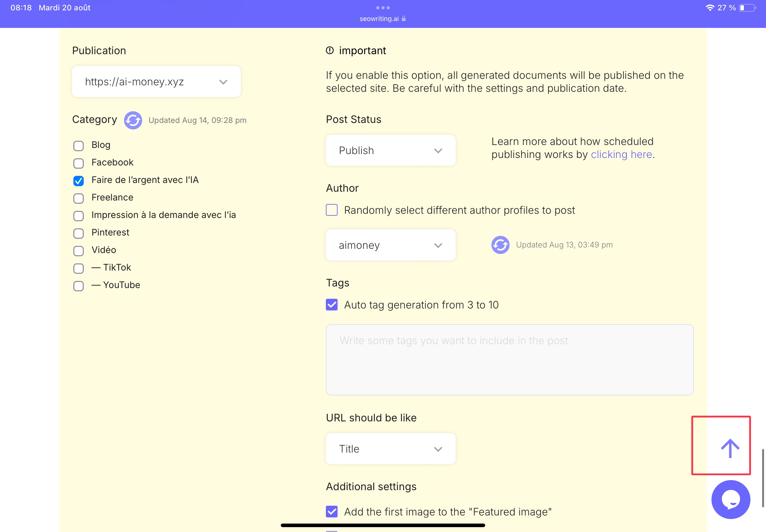The width and height of the screenshot is (766, 532).
Task: Disable auto tag generation from 3 to 10
Action: 332,305
